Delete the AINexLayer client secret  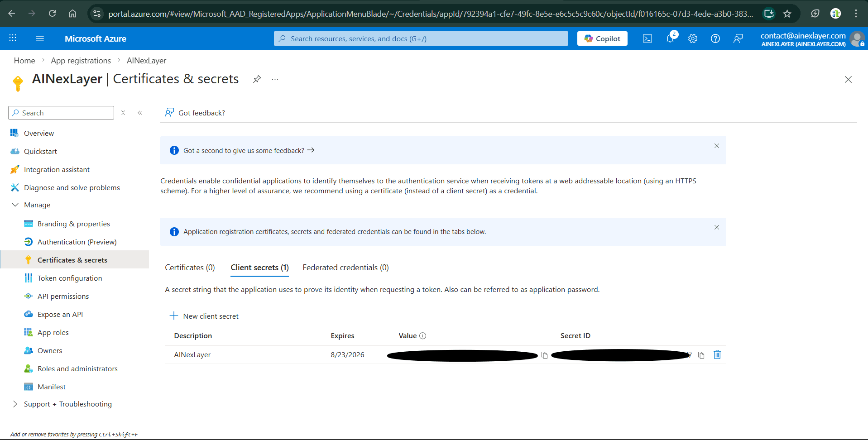click(717, 355)
